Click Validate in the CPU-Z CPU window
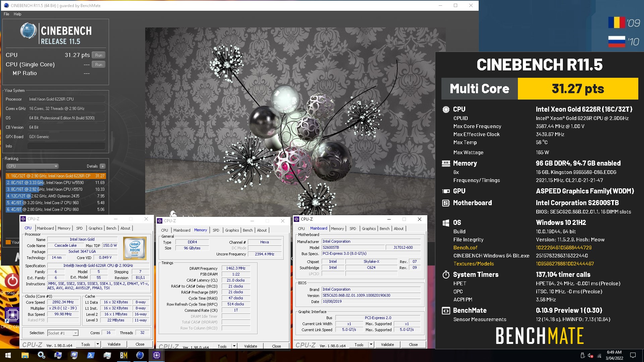Image resolution: width=644 pixels, height=362 pixels. (114, 344)
